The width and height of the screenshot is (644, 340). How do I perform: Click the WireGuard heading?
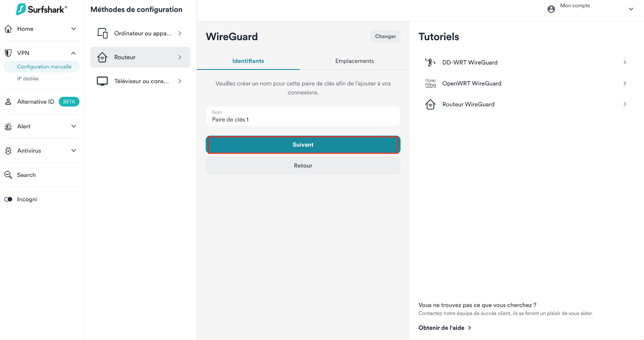[232, 36]
